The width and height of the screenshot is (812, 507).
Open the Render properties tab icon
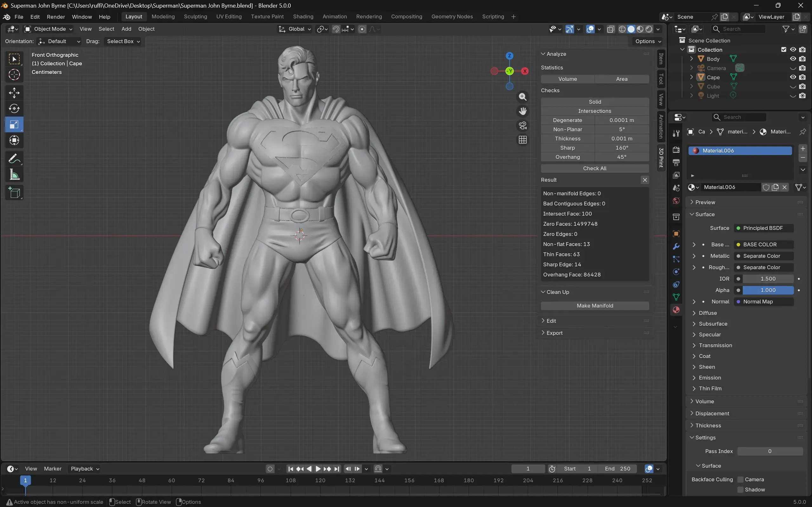point(676,150)
